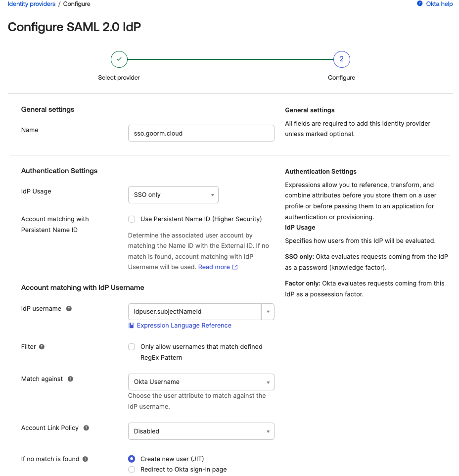
Task: Click the help icon next to IdP username
Action: click(x=69, y=309)
